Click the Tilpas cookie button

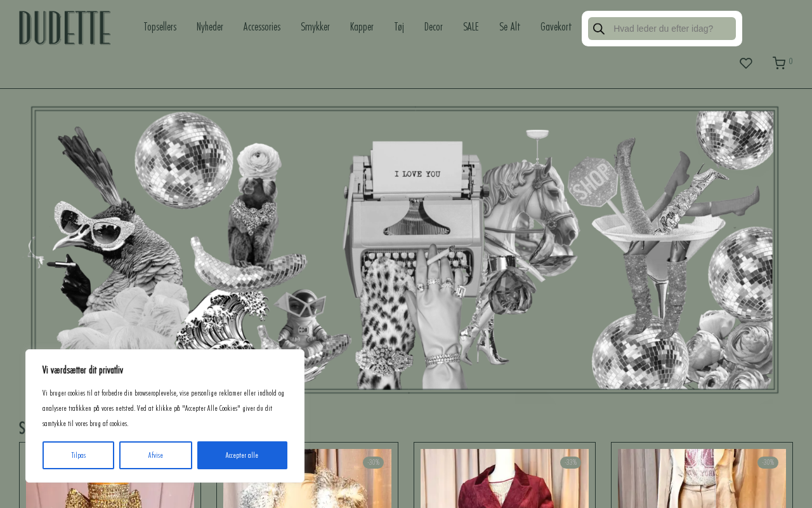pyautogui.click(x=79, y=455)
